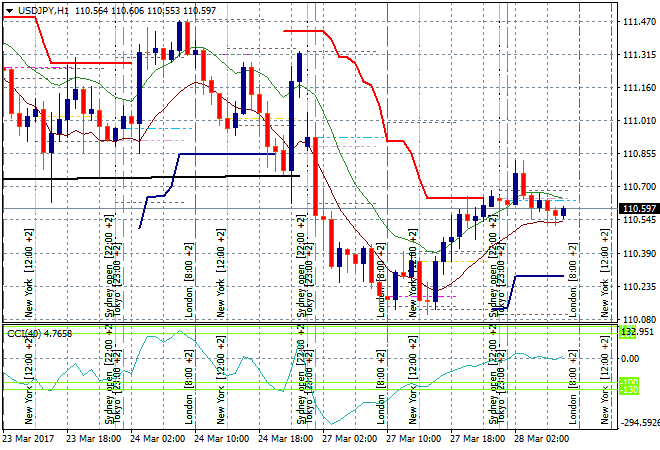This screenshot has width=660, height=450.
Task: Click the 110.700 price axis label
Action: tap(637, 187)
